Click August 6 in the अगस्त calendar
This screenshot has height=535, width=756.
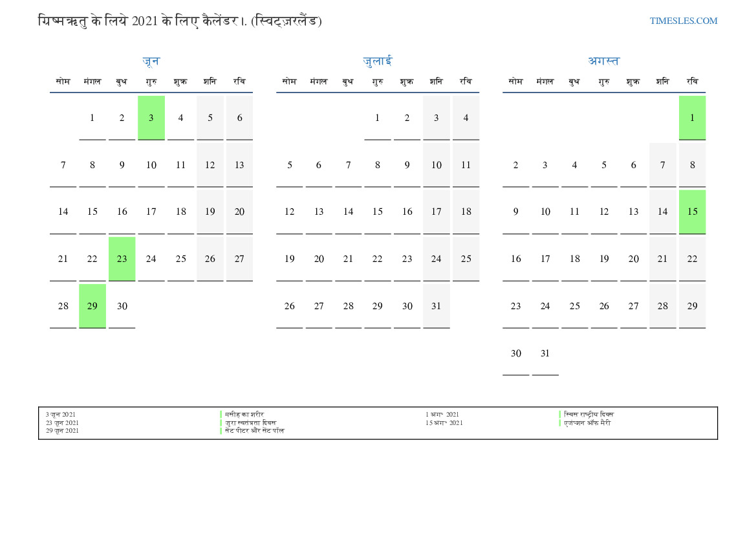(x=634, y=165)
